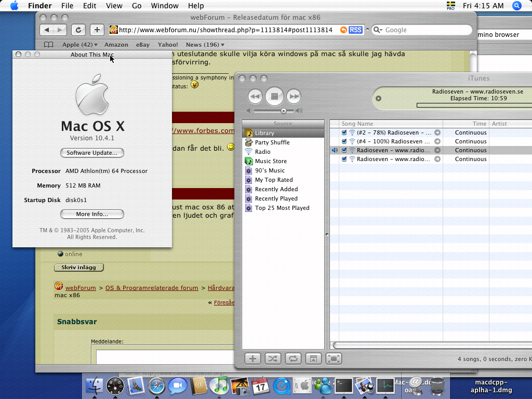Reload the webForum page in Safari

point(78,30)
